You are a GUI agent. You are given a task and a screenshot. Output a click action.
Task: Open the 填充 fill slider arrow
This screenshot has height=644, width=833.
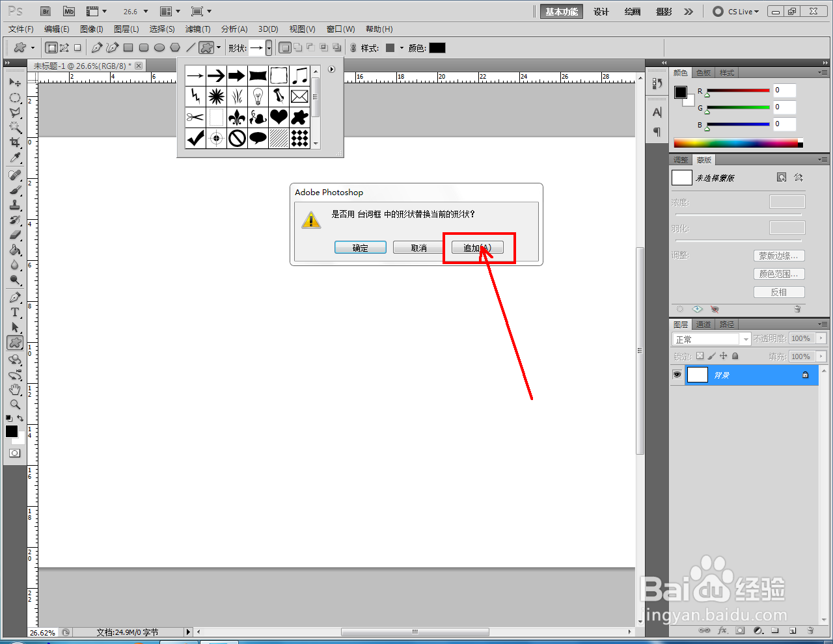click(821, 356)
